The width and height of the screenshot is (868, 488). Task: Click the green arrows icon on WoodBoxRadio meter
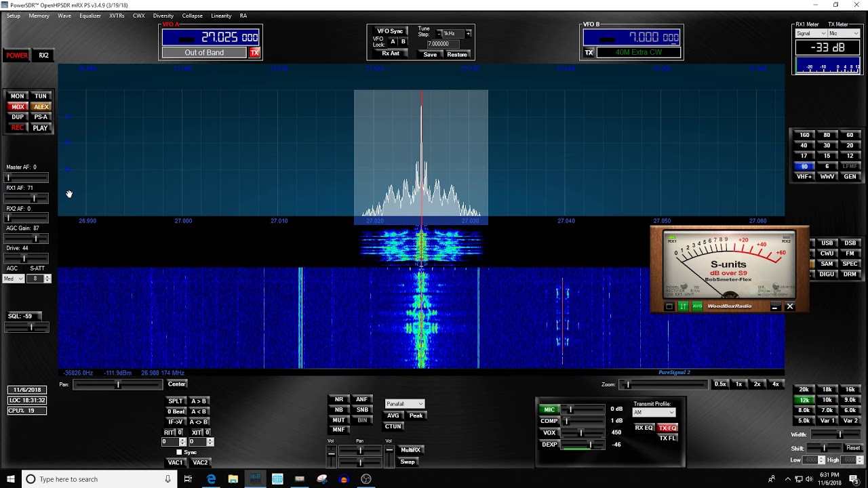coord(683,306)
